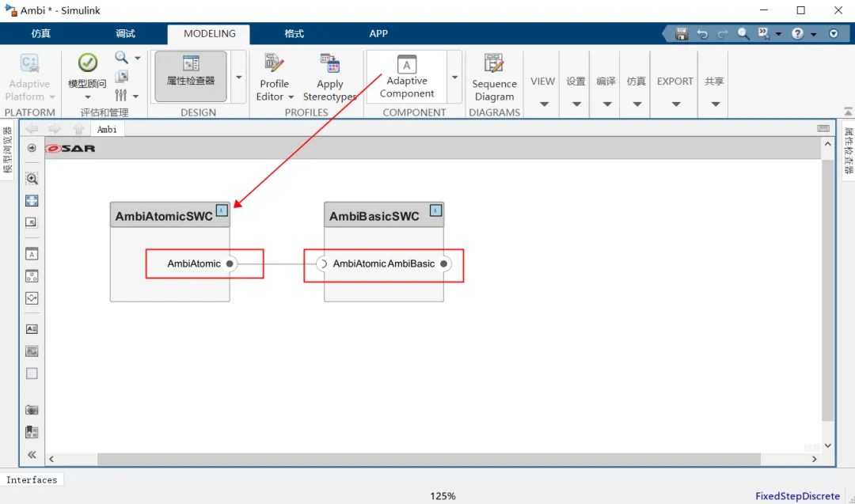855x504 pixels.
Task: Switch to the 调试 ribbon tab
Action: pos(125,34)
